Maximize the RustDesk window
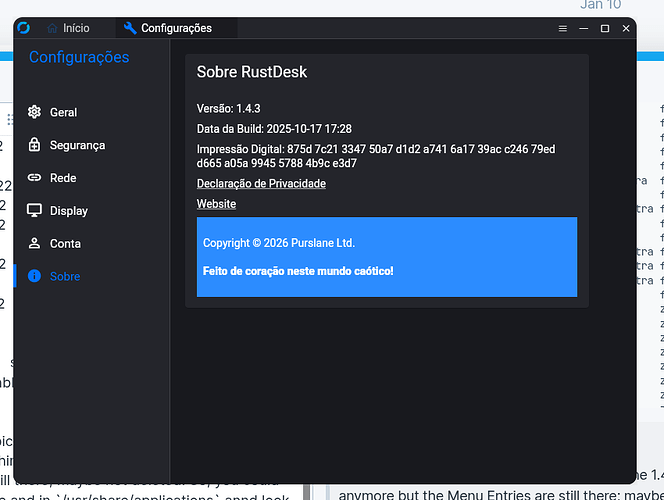 click(x=604, y=29)
